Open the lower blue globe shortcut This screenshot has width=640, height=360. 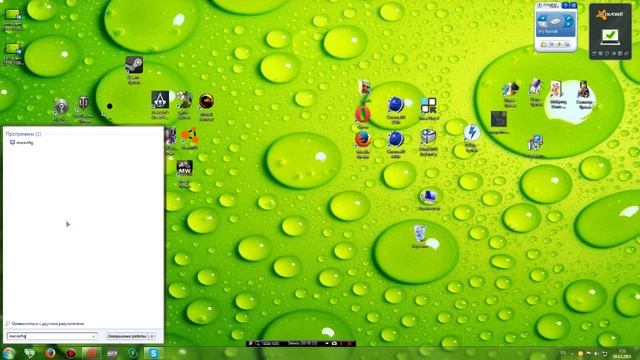396,140
